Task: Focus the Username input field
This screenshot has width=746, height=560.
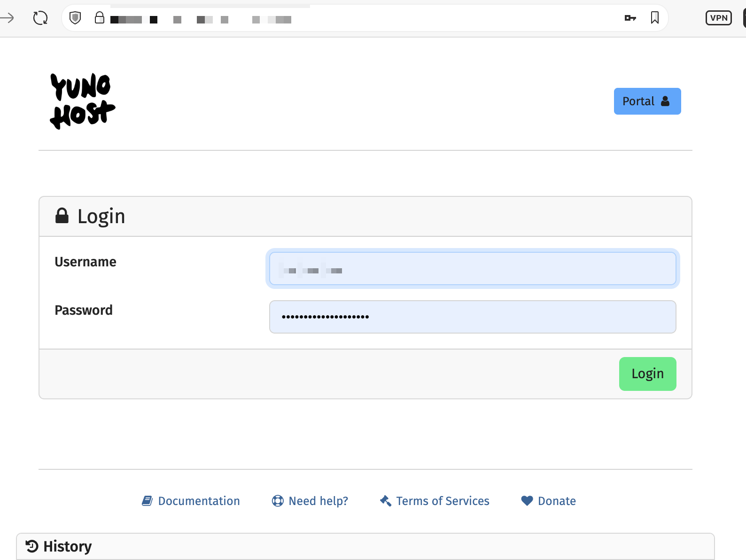Action: [473, 268]
